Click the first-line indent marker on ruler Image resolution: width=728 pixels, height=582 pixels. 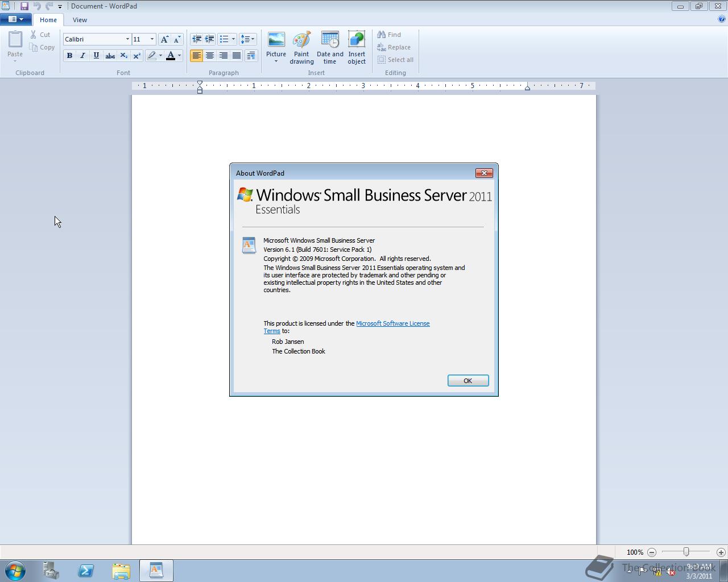point(200,84)
